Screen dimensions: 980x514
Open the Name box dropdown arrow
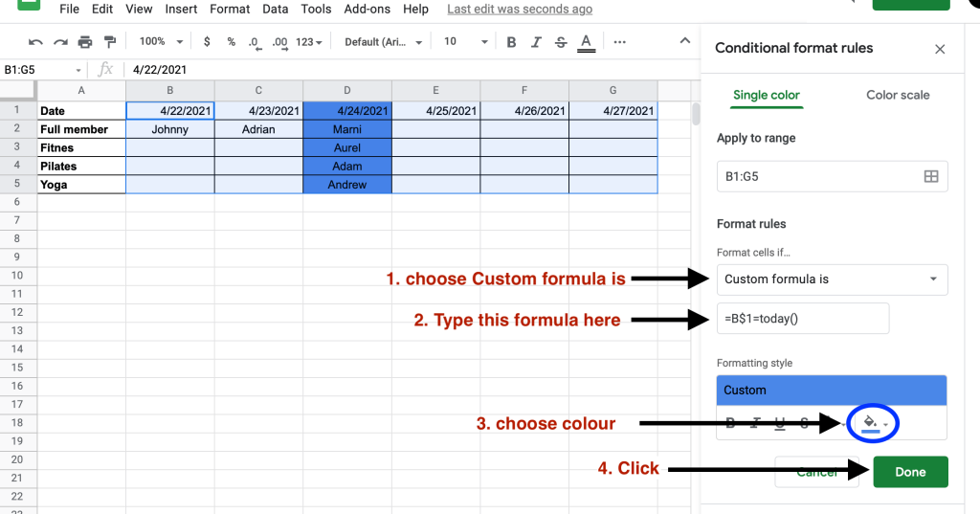coord(78,70)
